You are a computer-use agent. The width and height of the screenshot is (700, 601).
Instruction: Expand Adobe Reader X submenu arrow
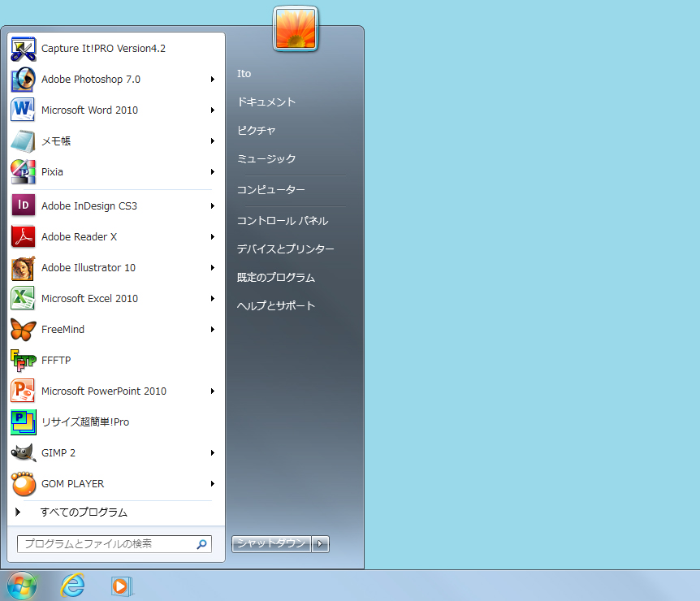(x=213, y=236)
